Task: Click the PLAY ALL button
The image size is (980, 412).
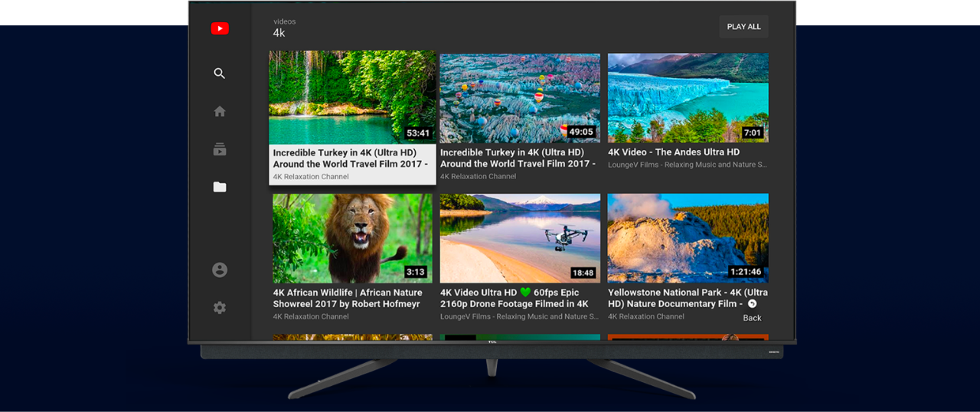Action: [743, 27]
